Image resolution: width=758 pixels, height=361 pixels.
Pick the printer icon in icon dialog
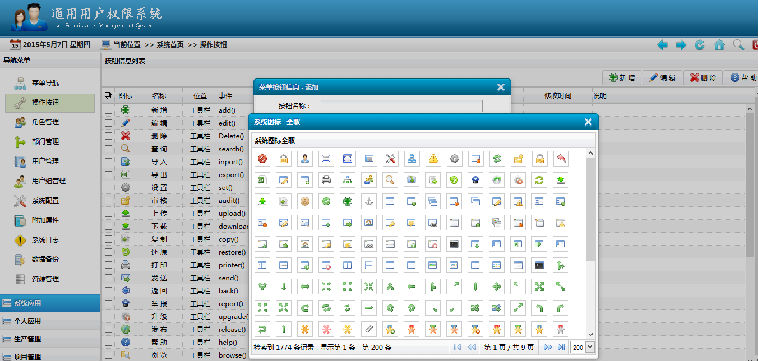(326, 180)
